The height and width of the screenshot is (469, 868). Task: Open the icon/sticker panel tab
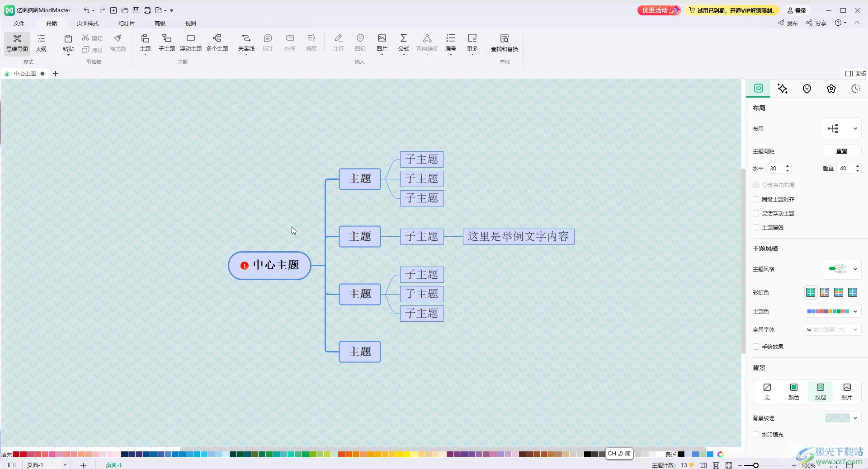point(807,89)
